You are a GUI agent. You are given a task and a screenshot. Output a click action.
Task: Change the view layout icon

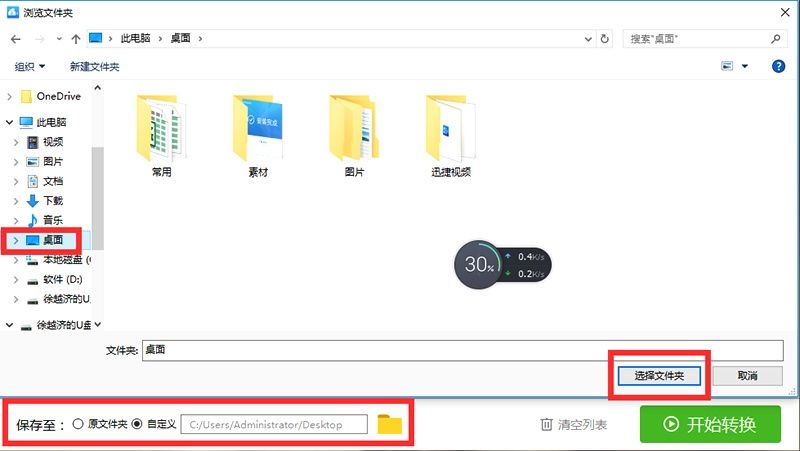pos(727,66)
